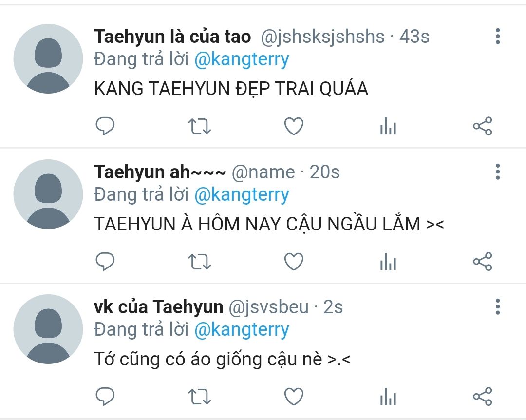The width and height of the screenshot is (526, 420).
Task: Like the tweet from @jshsksjshshs
Action: point(294,126)
